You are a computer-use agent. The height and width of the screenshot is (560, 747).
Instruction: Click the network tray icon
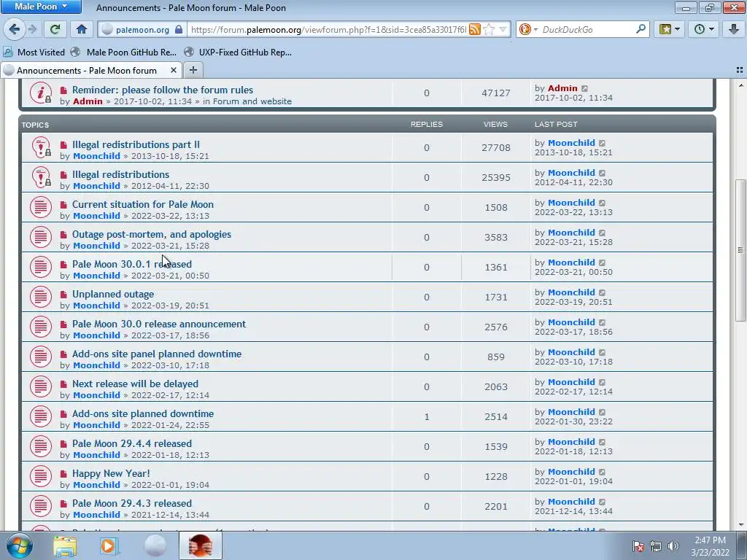(x=656, y=546)
